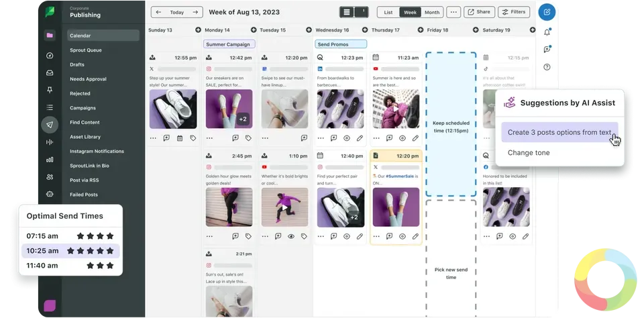Open the Smart Inbox tray sidebar icon
644x318 pixels.
point(50,72)
